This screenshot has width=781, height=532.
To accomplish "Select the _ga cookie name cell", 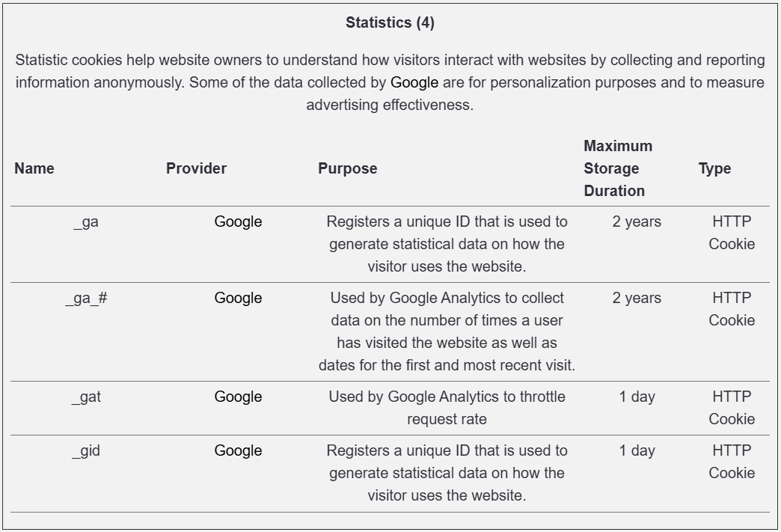I will coord(86,221).
